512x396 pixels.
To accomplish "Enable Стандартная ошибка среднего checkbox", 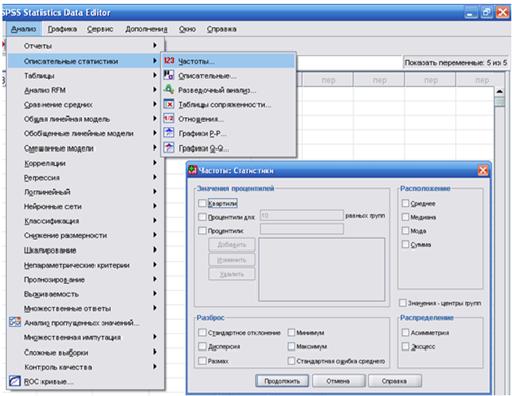I will point(291,361).
